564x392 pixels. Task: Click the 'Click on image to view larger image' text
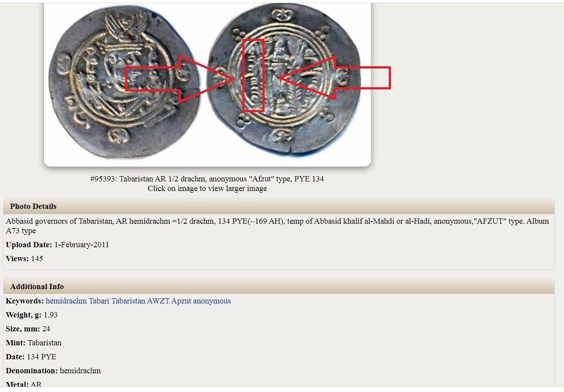207,188
